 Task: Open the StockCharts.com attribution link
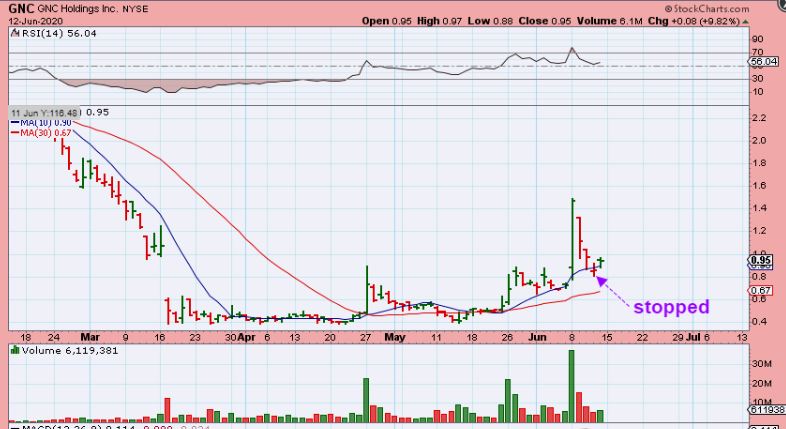[x=707, y=9]
